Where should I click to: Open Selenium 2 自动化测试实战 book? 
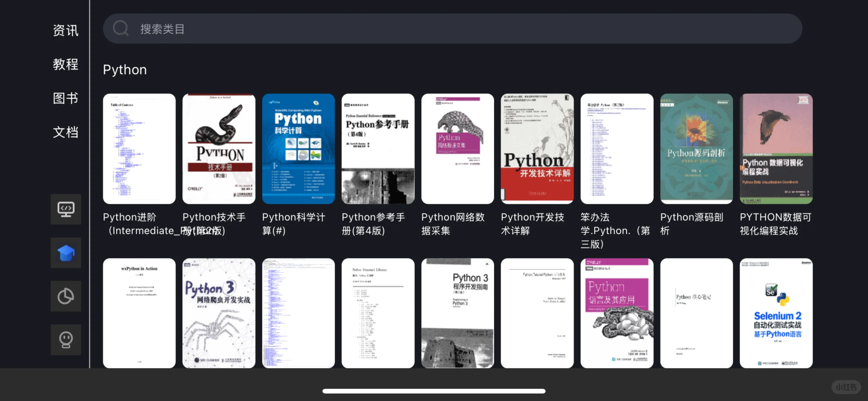(x=776, y=313)
